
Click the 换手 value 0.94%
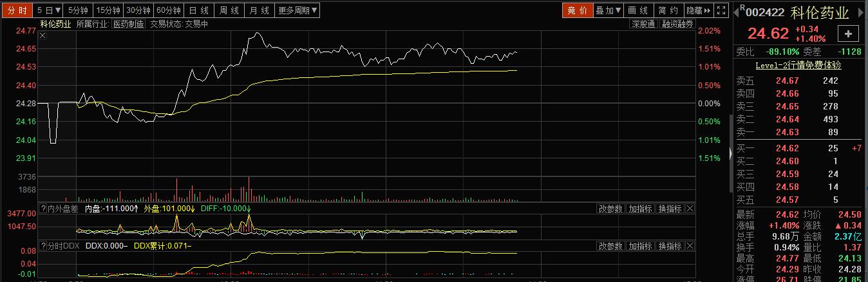pos(786,247)
